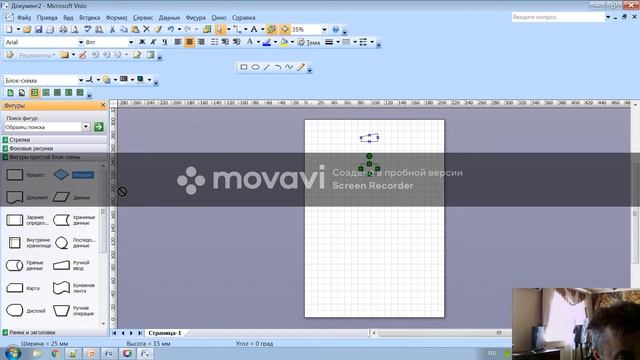Open the font size 8пт dropdown
Image resolution: width=640 pixels, height=360 pixels.
(x=131, y=42)
